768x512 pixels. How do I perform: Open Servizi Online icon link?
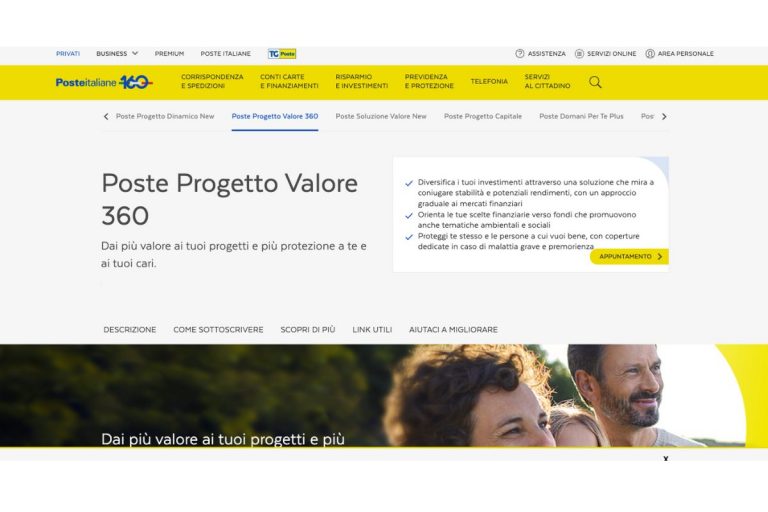click(x=579, y=53)
